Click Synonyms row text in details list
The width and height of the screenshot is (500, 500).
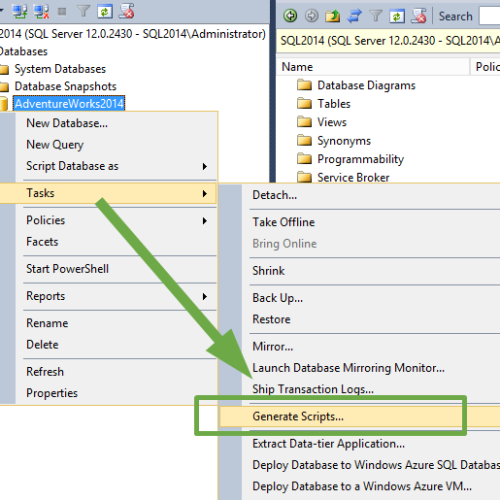[x=344, y=141]
